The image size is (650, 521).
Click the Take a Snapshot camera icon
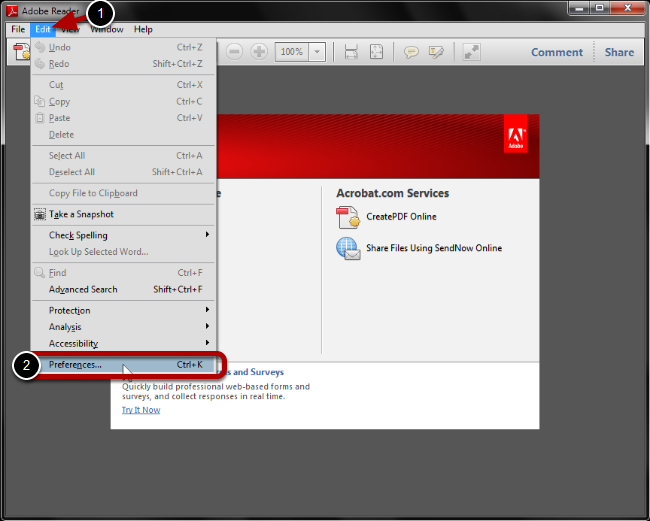click(40, 214)
